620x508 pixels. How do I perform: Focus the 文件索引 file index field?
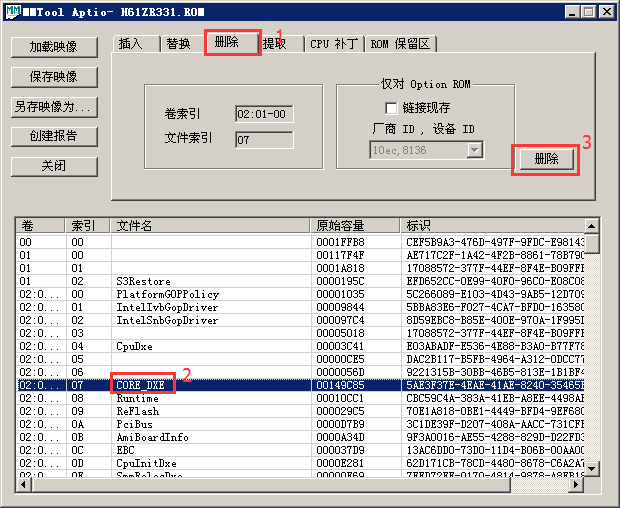(x=264, y=140)
